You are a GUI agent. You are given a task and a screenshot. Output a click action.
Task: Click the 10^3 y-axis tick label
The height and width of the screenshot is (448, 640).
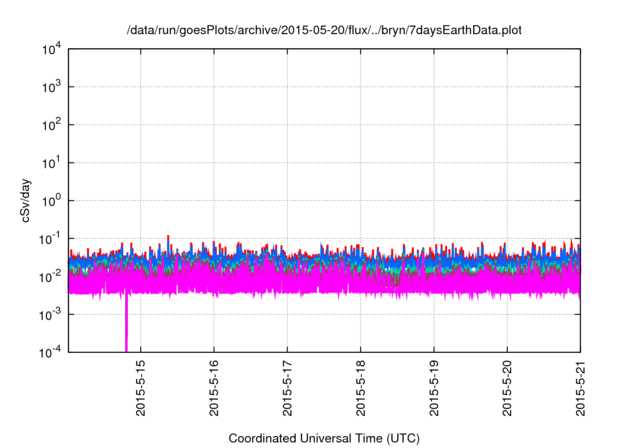coord(51,87)
